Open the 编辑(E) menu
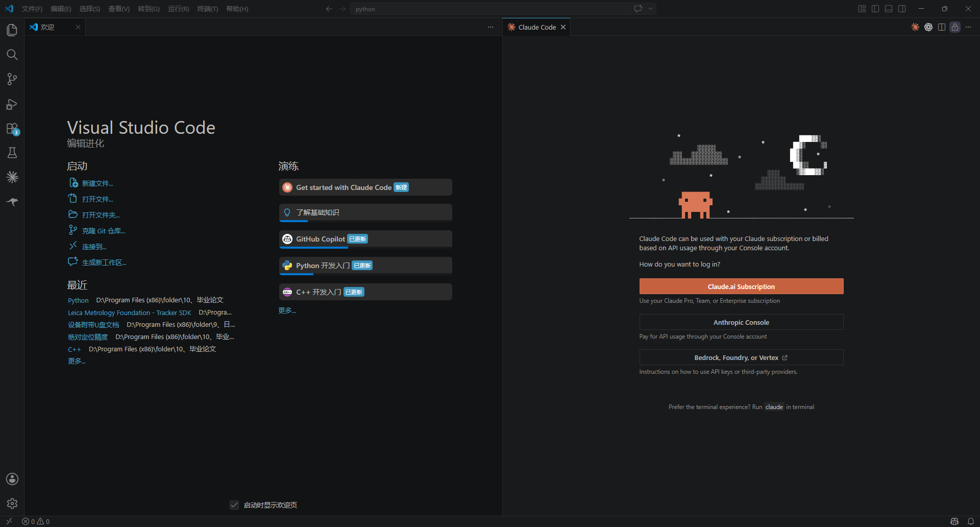 (61, 9)
